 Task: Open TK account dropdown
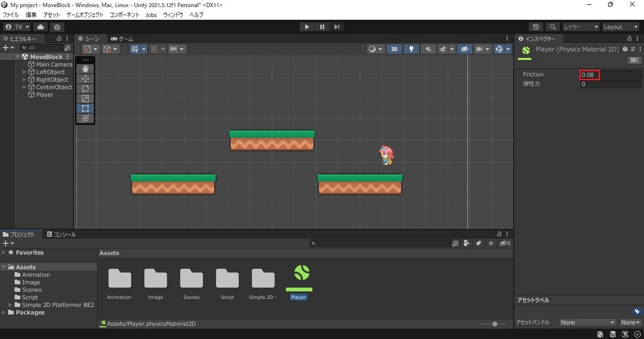coord(18,27)
